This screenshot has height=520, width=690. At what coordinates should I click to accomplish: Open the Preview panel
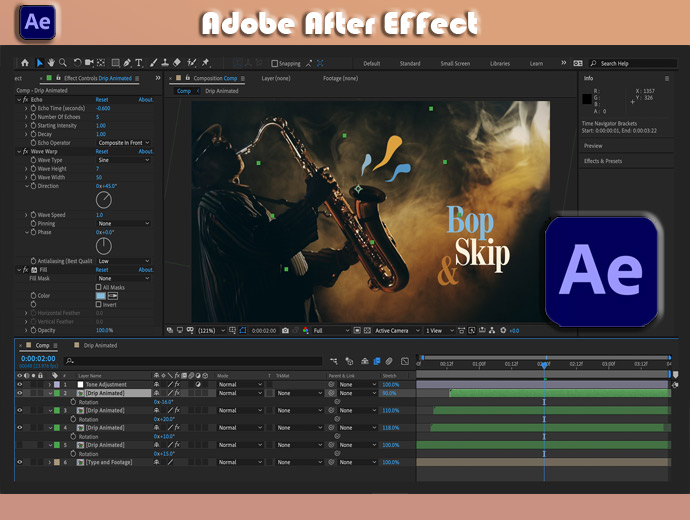[x=593, y=146]
